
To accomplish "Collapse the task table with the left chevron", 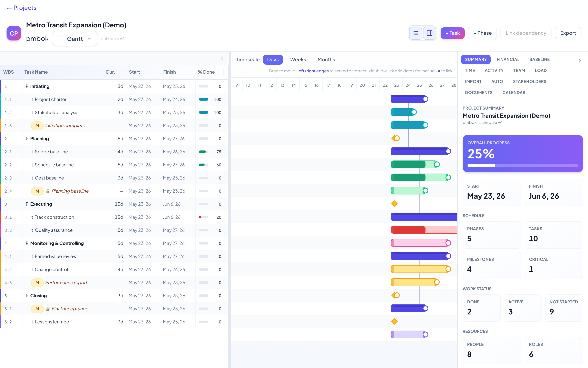I will pos(222,58).
